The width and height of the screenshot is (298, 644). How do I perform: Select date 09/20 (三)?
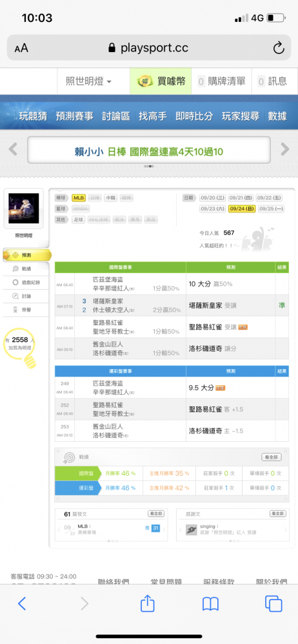tap(212, 198)
